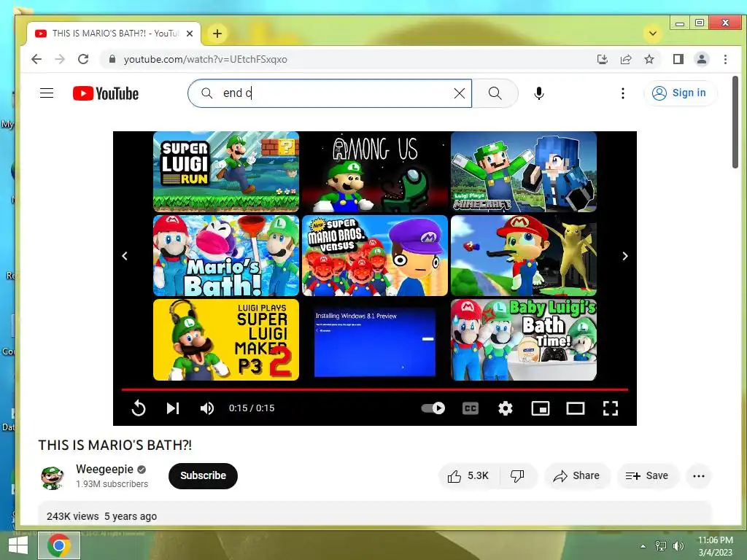Click Chrome icon on the taskbar
Viewport: 747px width, 560px height.
58,545
